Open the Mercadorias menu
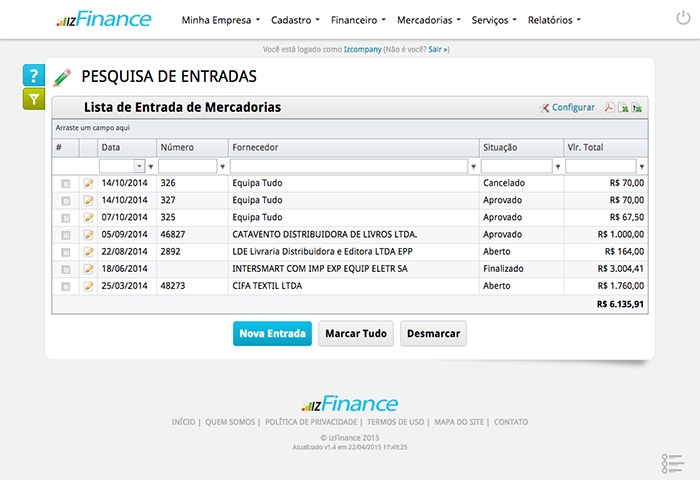 click(428, 20)
